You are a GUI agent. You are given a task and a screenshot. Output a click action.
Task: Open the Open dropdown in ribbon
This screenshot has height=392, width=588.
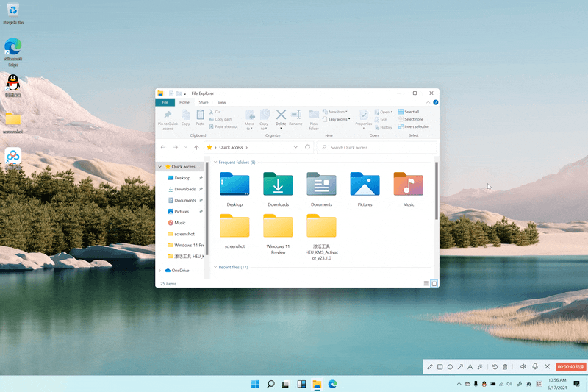coord(384,112)
